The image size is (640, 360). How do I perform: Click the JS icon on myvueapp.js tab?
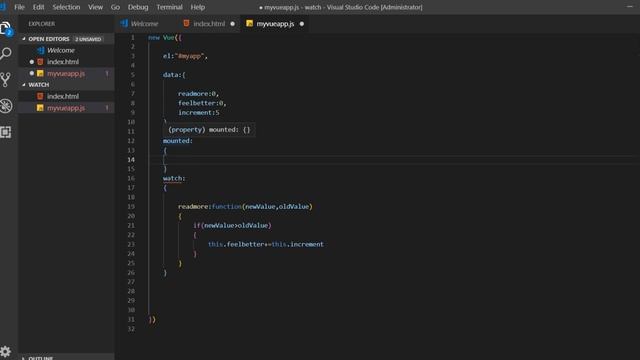pyautogui.click(x=249, y=24)
